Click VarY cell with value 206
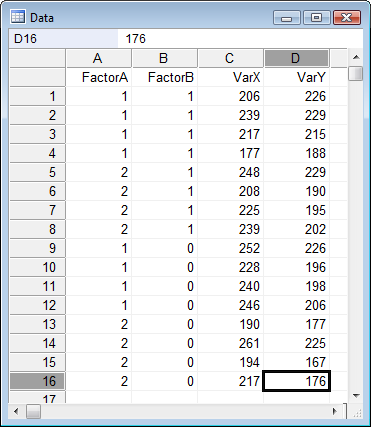Viewport: 371px width, 427px height. [297, 305]
